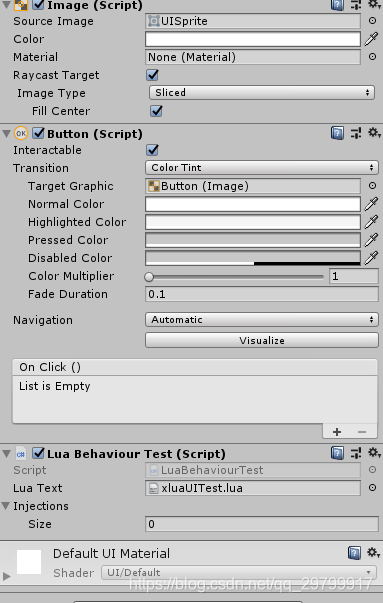Use eyedropper for Disabled Color
This screenshot has height=603, width=383.
pos(371,258)
